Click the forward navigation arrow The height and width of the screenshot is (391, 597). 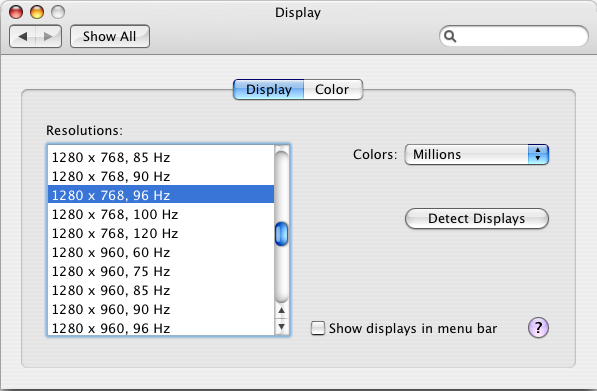(x=48, y=37)
